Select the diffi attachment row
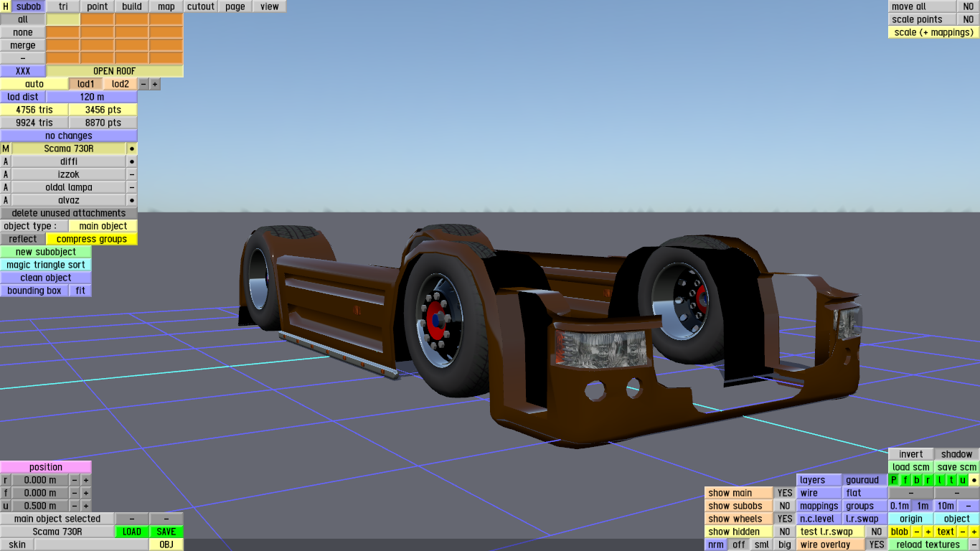 tap(69, 161)
